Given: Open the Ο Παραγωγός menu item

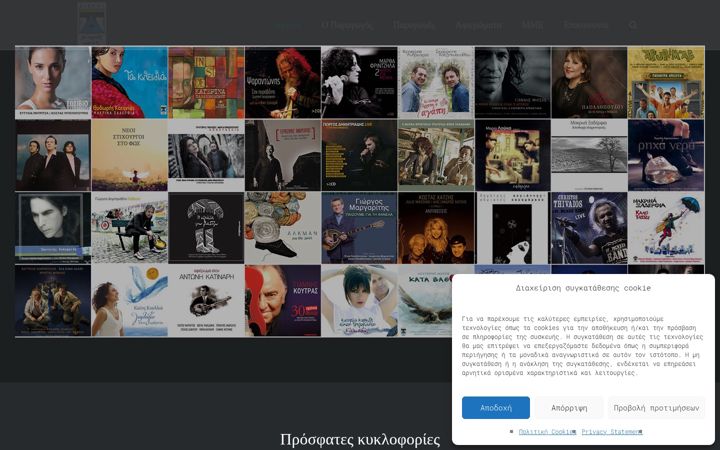Looking at the screenshot, I should (347, 25).
